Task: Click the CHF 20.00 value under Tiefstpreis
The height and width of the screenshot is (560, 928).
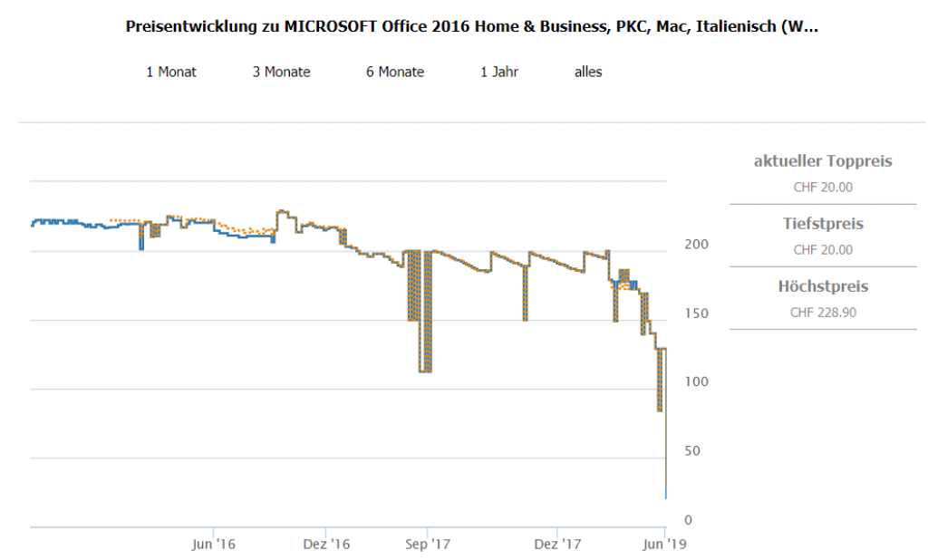Action: click(x=823, y=250)
